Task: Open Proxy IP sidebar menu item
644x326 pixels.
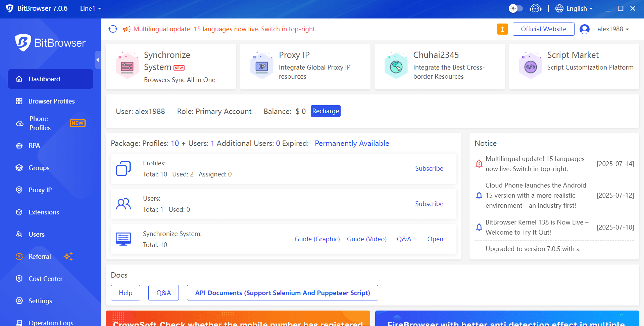Action: coord(50,190)
